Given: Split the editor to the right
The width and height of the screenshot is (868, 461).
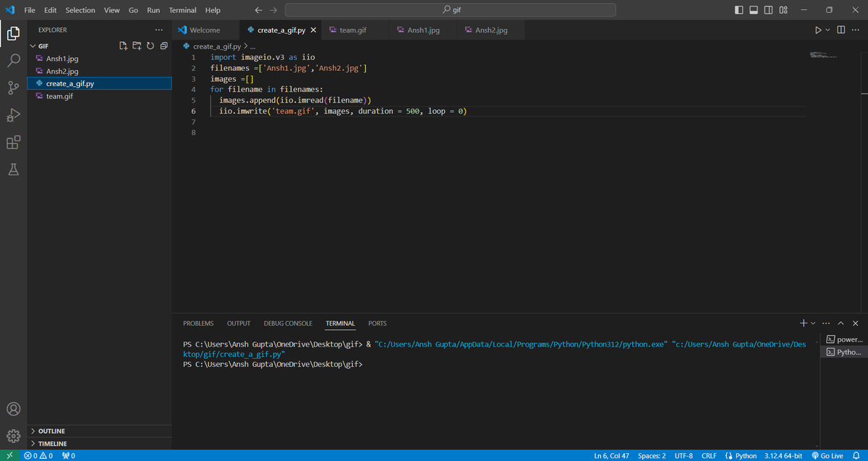Looking at the screenshot, I should (841, 30).
